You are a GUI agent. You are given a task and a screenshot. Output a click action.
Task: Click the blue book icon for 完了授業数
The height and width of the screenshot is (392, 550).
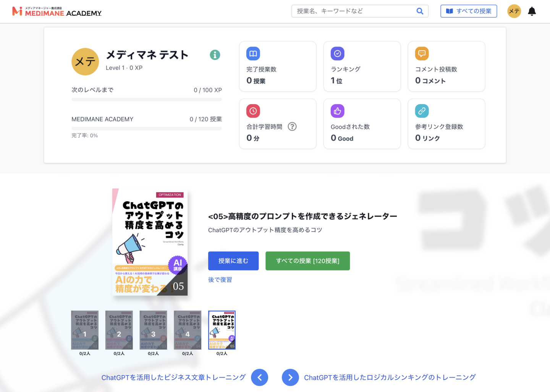(253, 54)
